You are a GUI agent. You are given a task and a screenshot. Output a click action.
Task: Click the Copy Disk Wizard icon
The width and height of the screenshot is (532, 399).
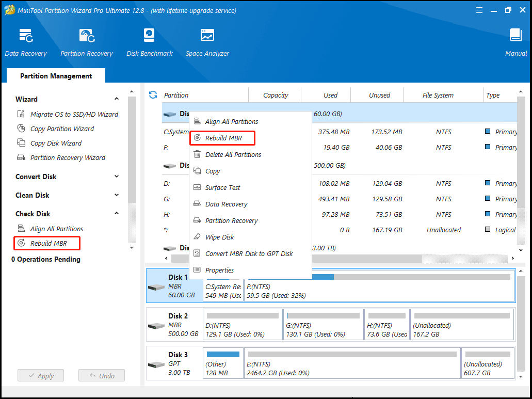pos(21,143)
